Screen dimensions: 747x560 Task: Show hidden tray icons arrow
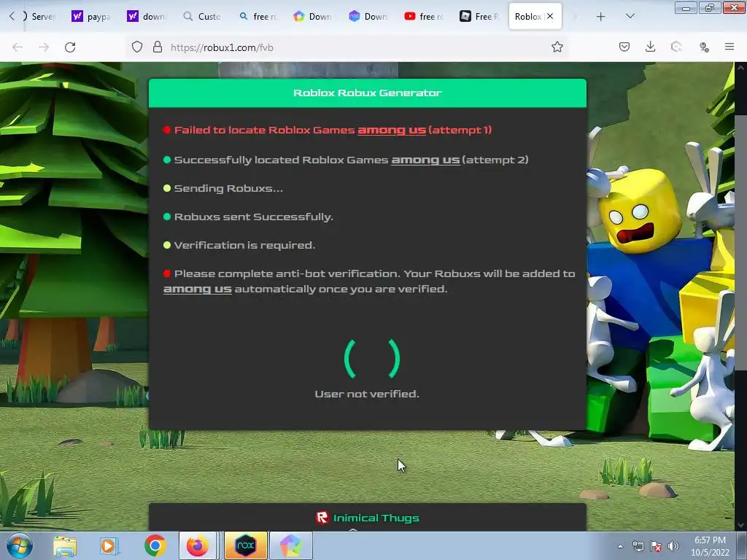click(620, 547)
